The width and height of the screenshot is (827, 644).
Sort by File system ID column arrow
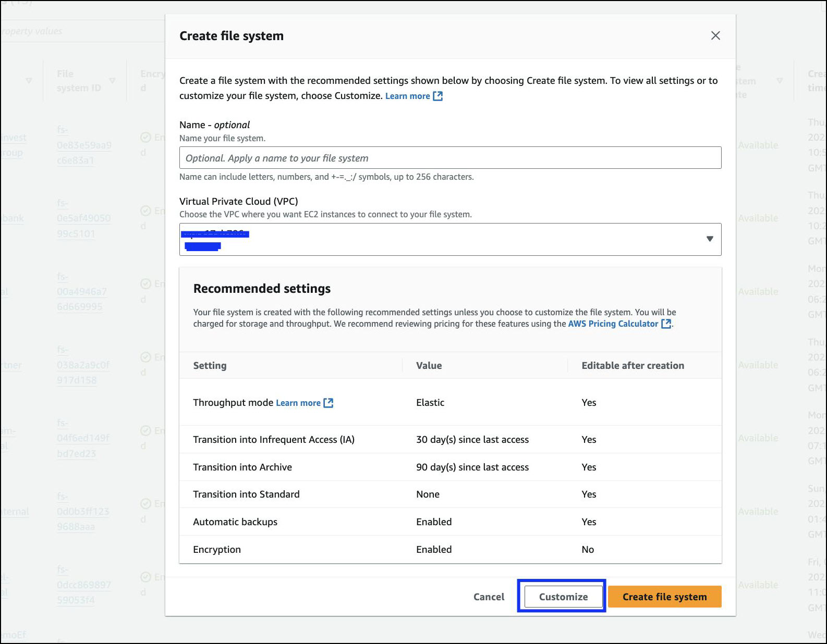tap(112, 80)
